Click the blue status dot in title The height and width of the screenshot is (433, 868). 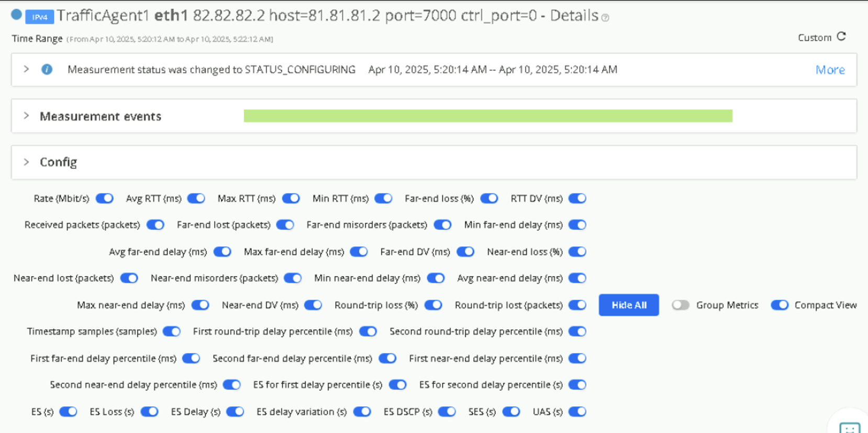[x=17, y=15]
